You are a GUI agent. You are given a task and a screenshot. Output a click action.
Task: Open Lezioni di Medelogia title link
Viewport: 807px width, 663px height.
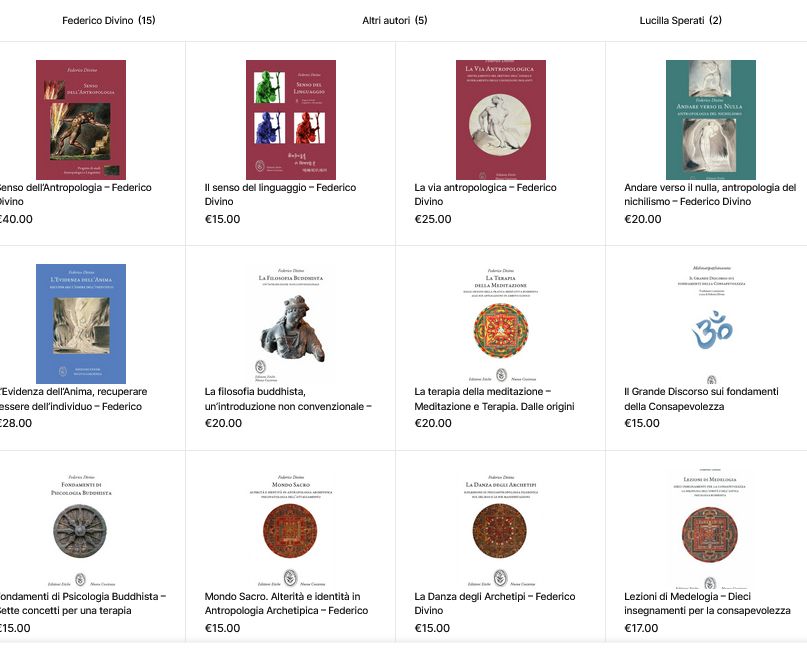tap(708, 603)
